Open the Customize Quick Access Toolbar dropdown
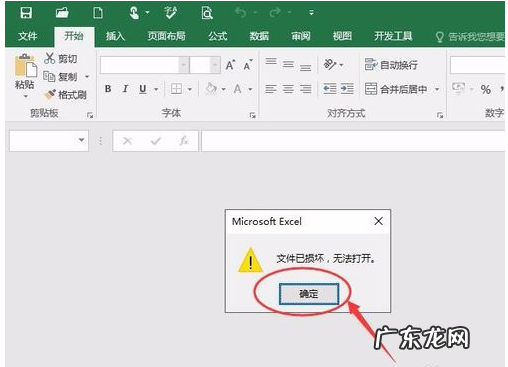 (311, 13)
